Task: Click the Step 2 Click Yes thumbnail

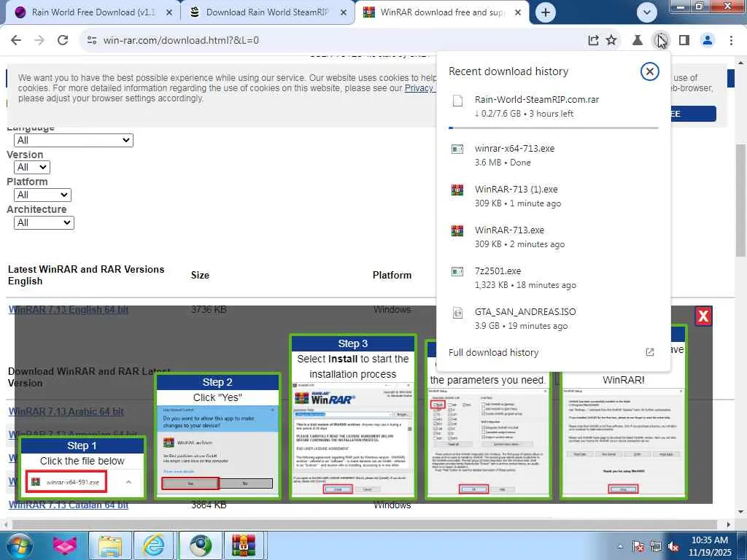Action: [217, 436]
